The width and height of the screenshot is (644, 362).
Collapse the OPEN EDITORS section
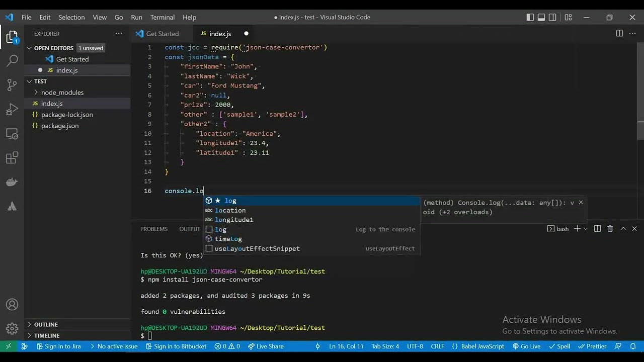point(53,48)
